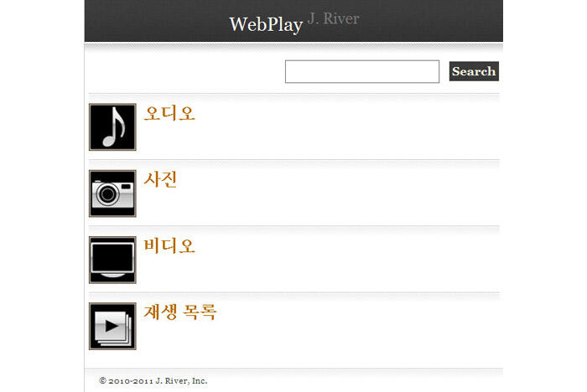The width and height of the screenshot is (587, 392).
Task: Open the TV screen video icon
Action: point(112,260)
